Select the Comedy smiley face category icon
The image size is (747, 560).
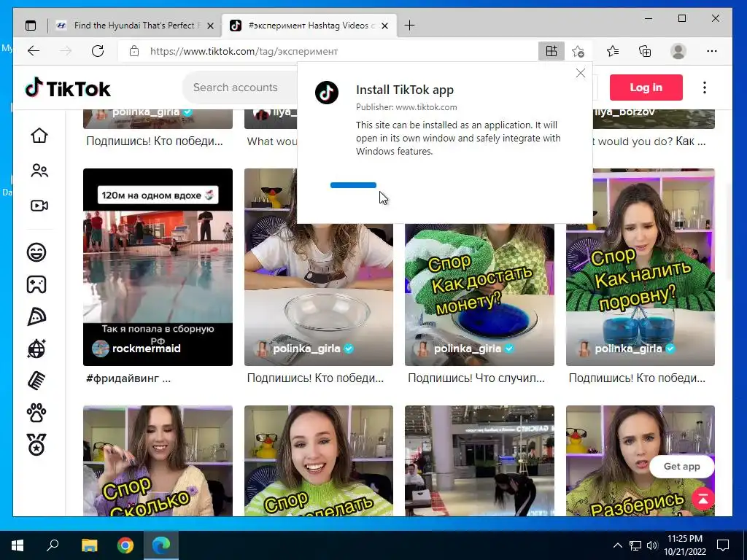tap(36, 252)
